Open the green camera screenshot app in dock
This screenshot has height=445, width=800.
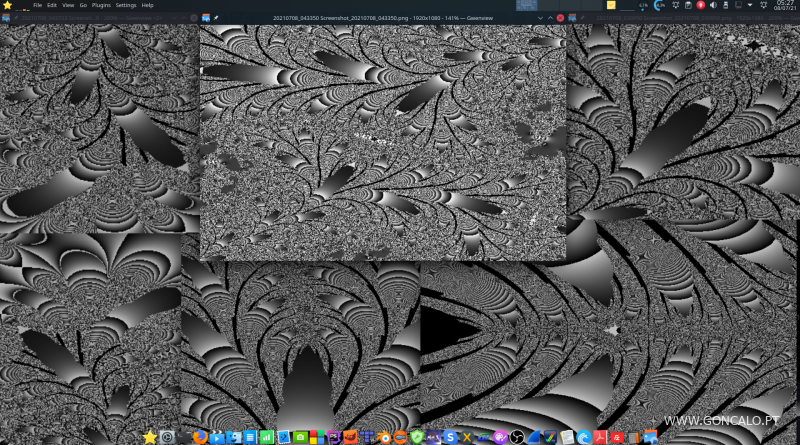click(300, 437)
